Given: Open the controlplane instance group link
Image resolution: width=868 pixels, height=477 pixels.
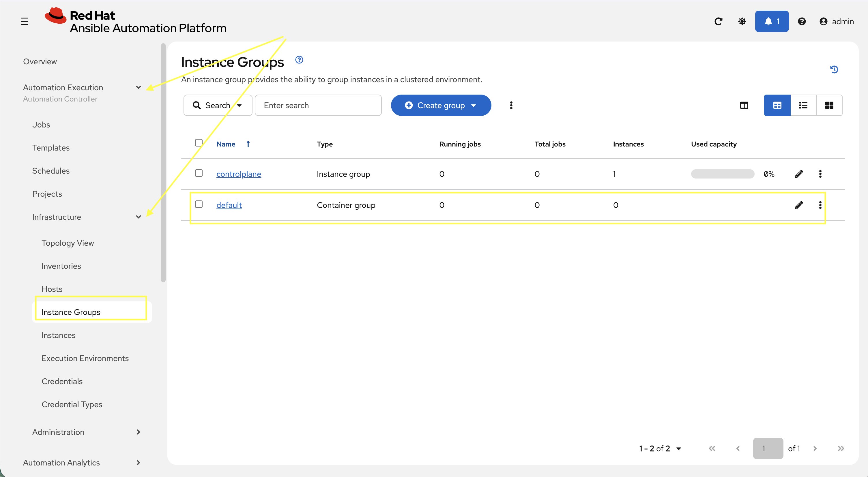Looking at the screenshot, I should tap(239, 174).
